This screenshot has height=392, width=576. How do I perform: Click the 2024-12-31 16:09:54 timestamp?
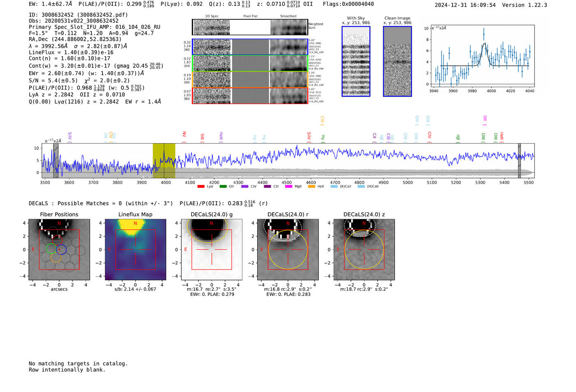click(465, 5)
